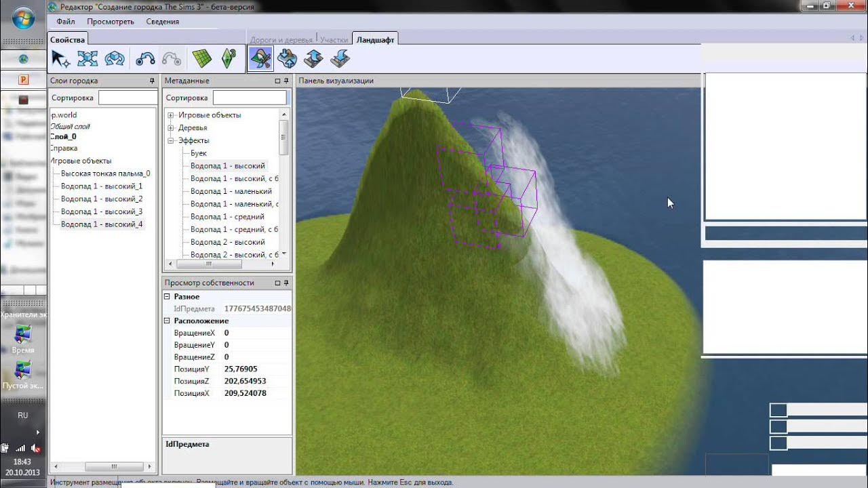Click the ПозицияZ value 202,654953
Viewport: 868px width, 488px height.
pos(245,382)
